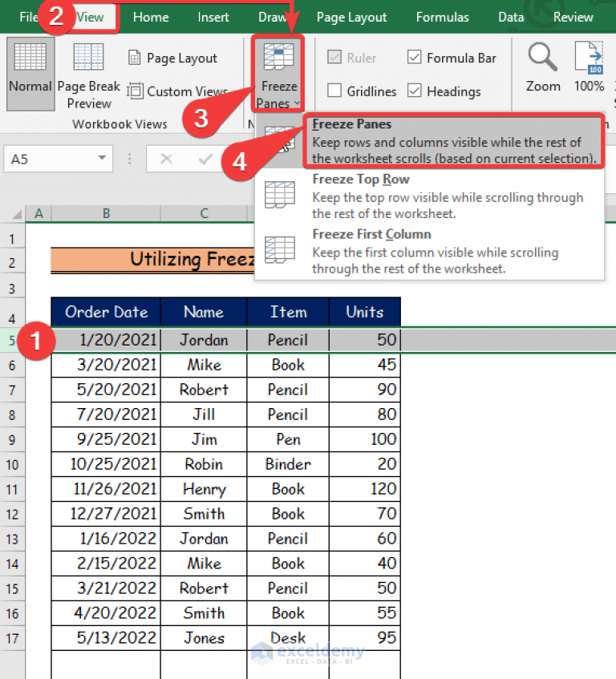Click the Name header cell
The image size is (616, 679).
coord(204,312)
